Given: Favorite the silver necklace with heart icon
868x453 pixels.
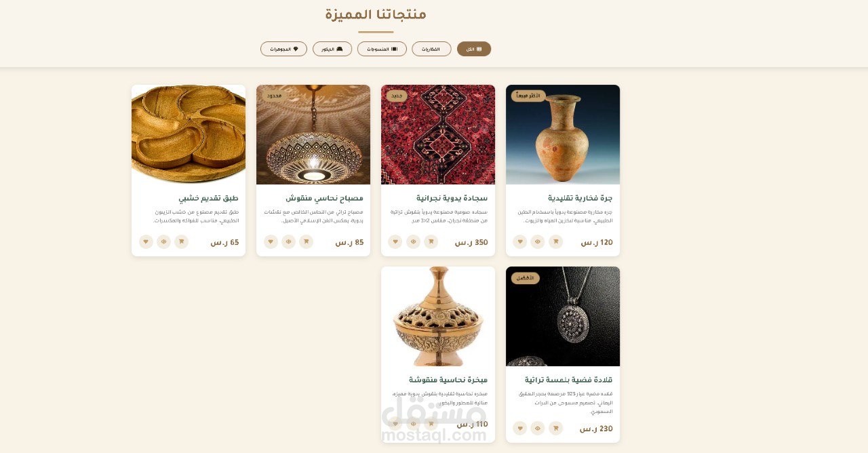Looking at the screenshot, I should [x=520, y=428].
